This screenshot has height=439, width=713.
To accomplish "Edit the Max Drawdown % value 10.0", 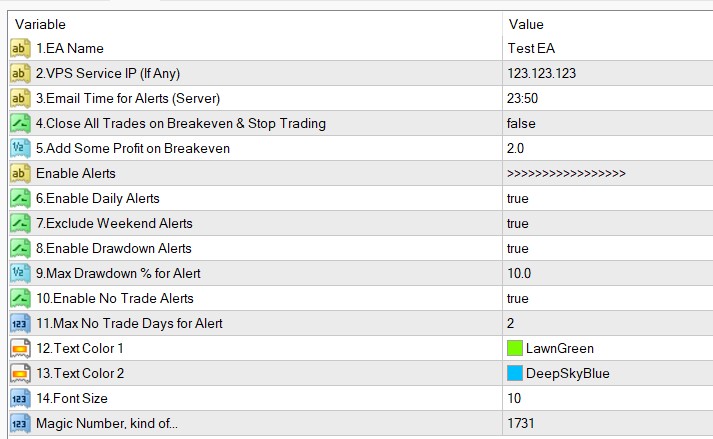I will 520,273.
